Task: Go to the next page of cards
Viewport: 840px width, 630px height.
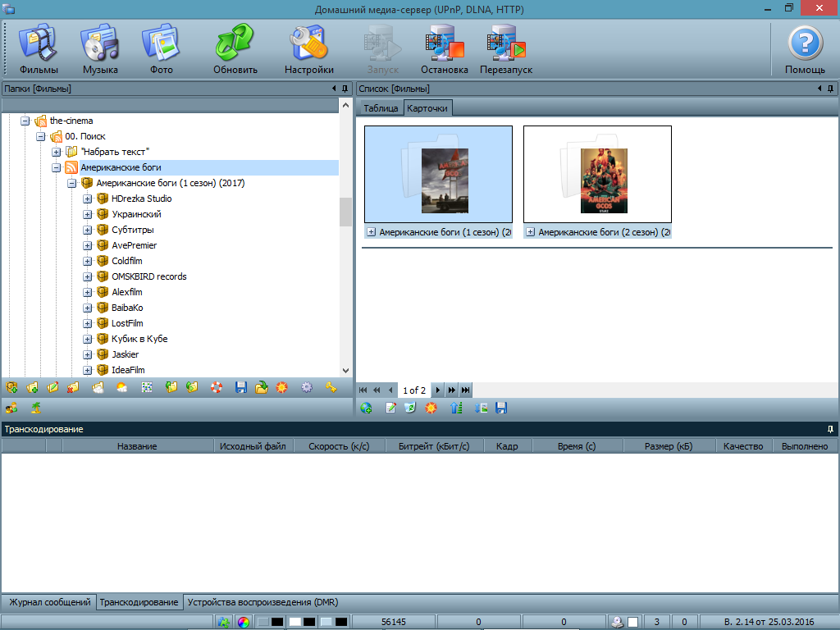Action: pos(438,390)
